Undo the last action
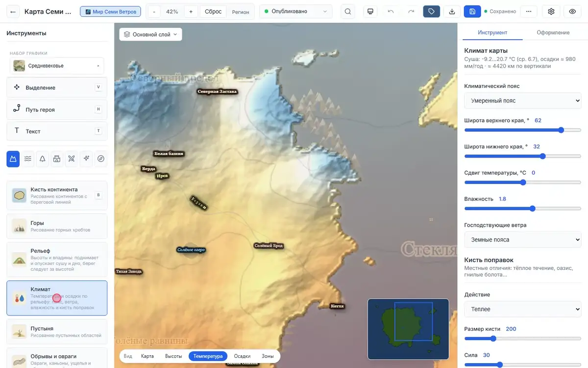This screenshot has height=368, width=588. click(391, 11)
